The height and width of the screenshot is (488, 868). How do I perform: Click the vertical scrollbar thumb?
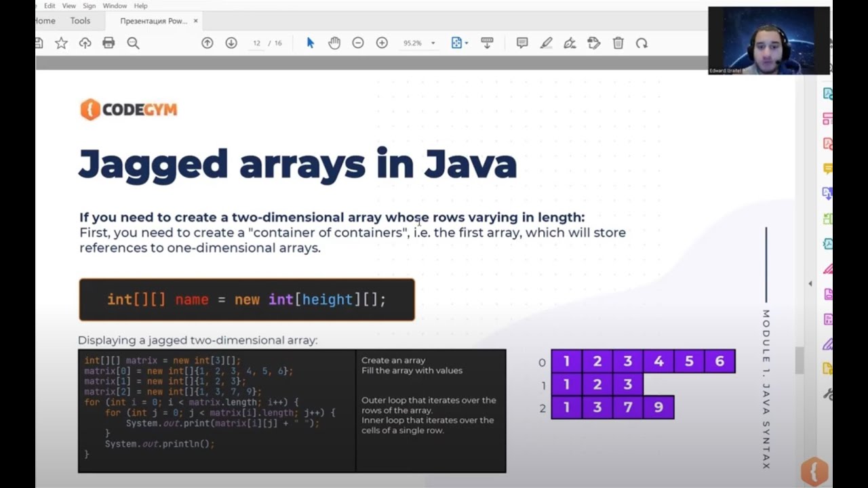point(800,360)
